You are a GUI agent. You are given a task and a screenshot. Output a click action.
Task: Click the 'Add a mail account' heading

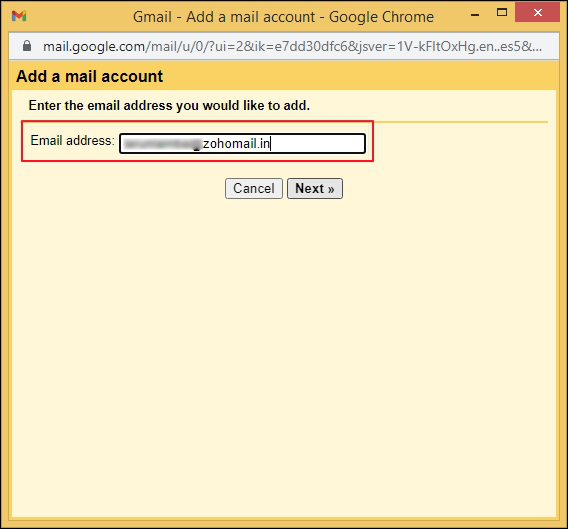click(89, 76)
